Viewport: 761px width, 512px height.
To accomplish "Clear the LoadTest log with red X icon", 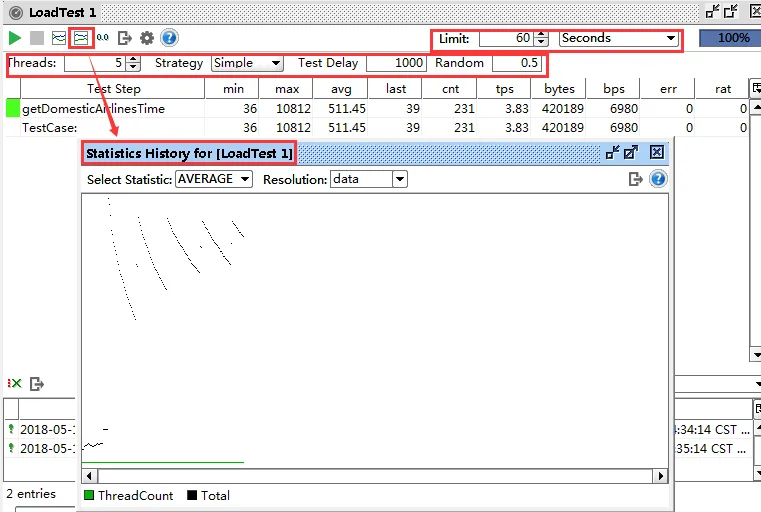I will point(15,384).
